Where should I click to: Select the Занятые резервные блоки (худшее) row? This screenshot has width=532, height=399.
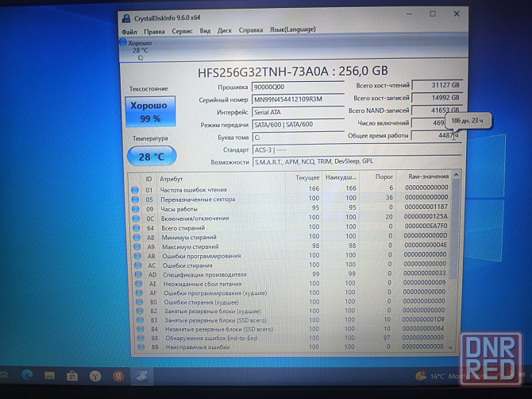click(293, 311)
